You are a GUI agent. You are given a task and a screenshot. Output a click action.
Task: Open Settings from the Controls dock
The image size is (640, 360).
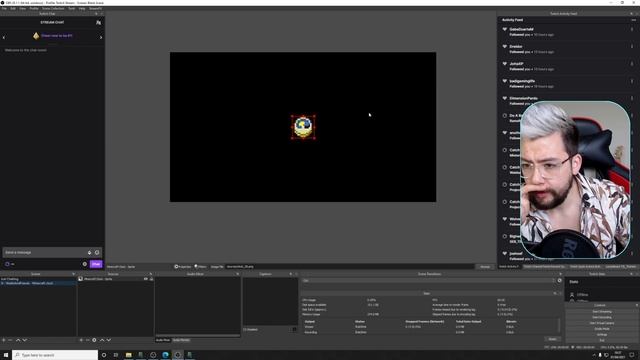coord(602,334)
